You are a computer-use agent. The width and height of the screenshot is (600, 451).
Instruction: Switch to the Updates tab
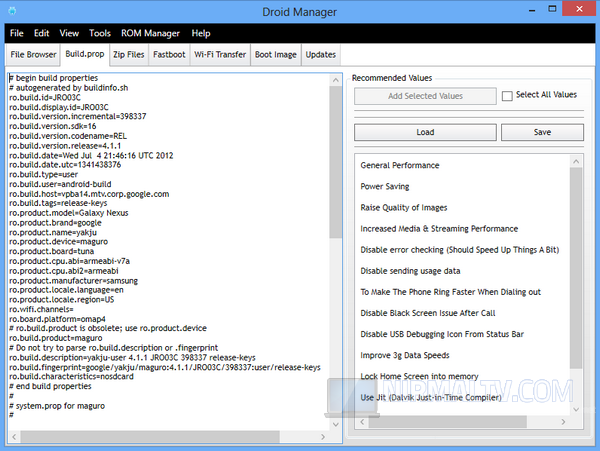321,55
